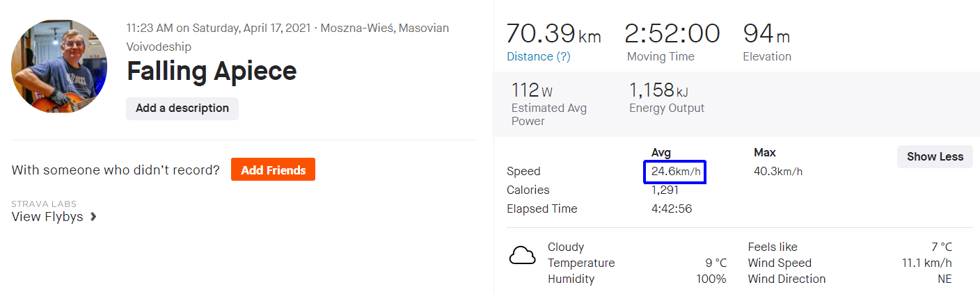The width and height of the screenshot is (980, 294).
Task: Open the Add a description button
Action: pos(182,108)
